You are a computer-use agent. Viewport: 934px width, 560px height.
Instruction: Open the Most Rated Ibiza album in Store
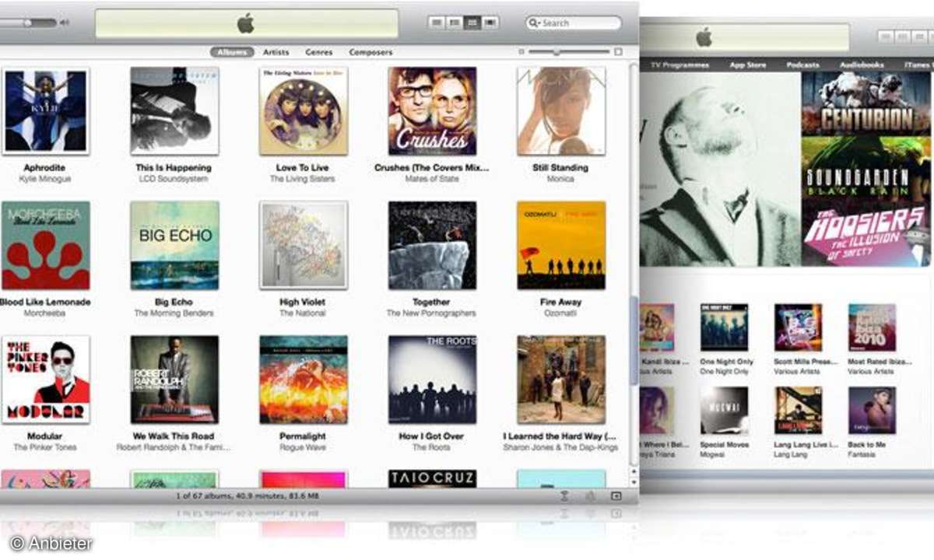coord(872,327)
